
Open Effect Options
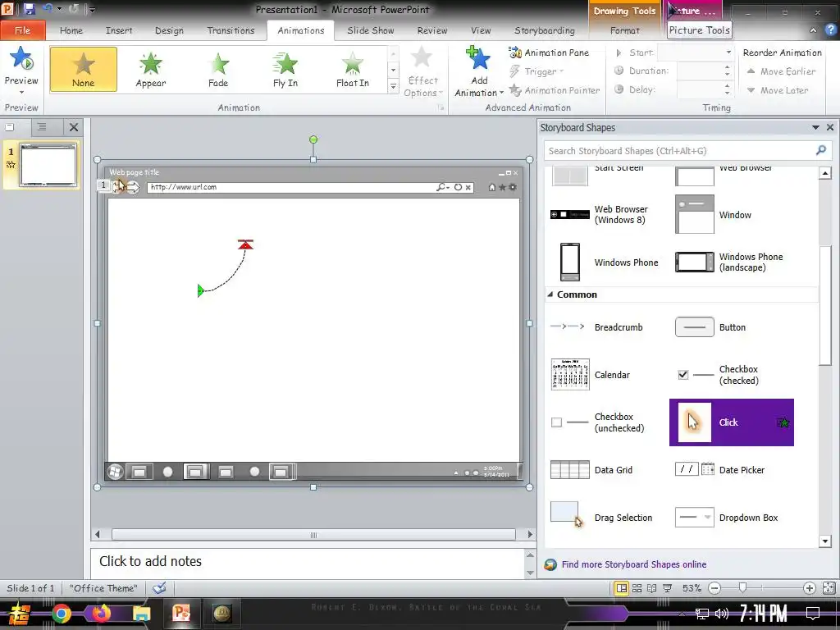[x=422, y=72]
